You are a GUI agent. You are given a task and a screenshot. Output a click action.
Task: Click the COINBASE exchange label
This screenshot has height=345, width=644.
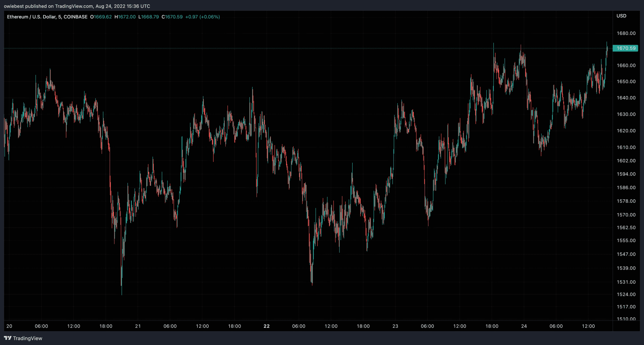pos(75,17)
